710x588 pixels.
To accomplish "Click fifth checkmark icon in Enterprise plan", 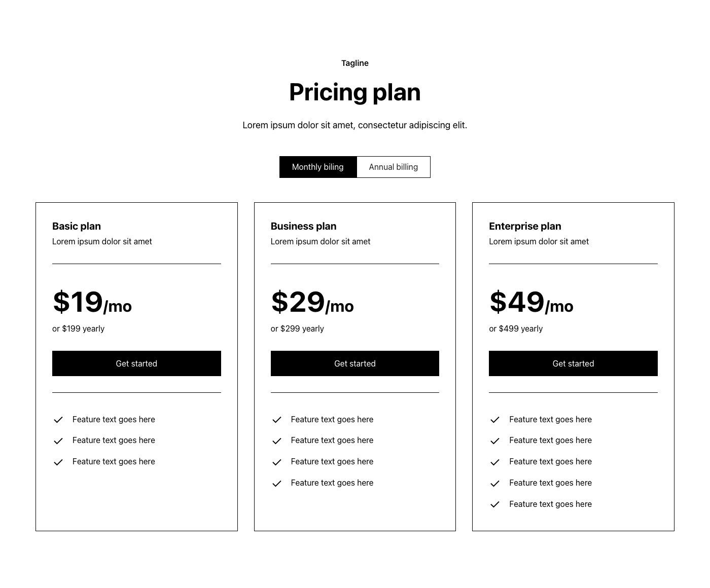I will pos(495,504).
